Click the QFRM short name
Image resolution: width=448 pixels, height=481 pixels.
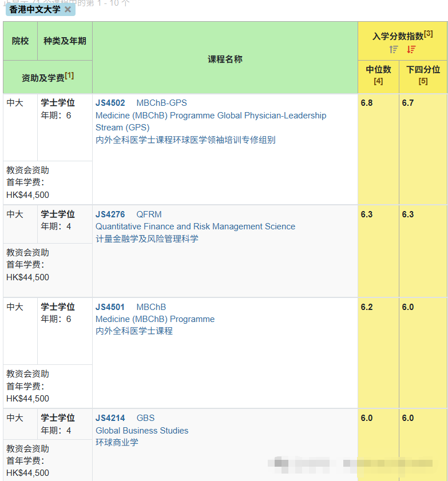click(149, 214)
